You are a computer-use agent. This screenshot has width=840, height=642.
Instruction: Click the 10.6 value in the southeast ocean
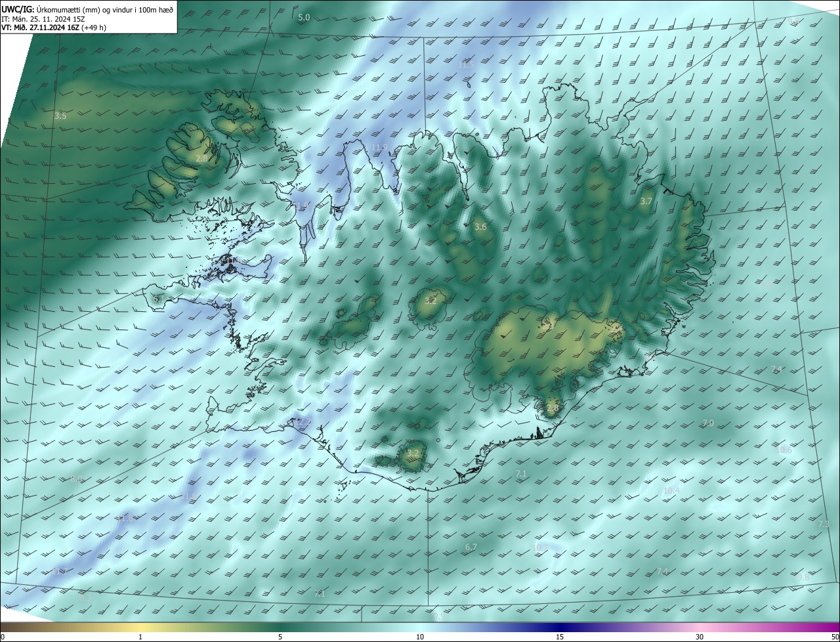(784, 450)
